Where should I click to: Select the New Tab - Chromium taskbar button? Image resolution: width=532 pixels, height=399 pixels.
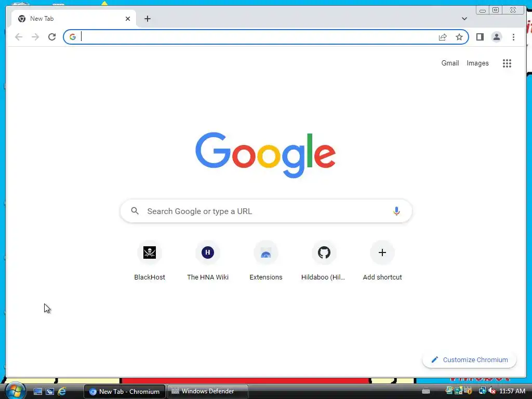pyautogui.click(x=125, y=391)
